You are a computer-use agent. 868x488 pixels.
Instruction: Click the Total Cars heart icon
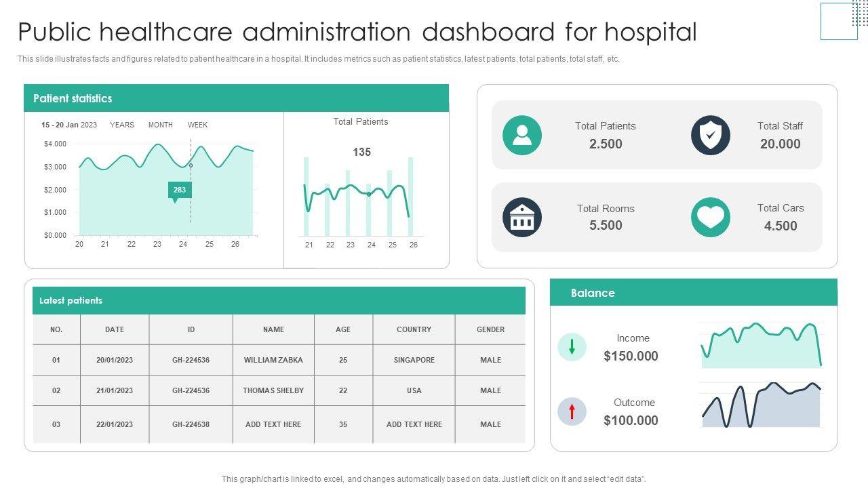click(710, 218)
